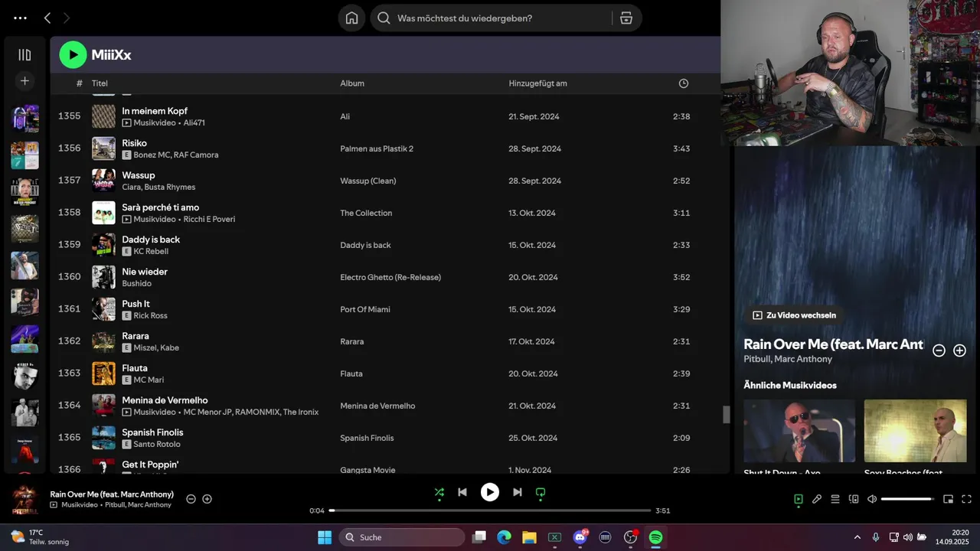The image size is (980, 551).
Task: Sort by 'Hinzugefügt am' column header
Action: click(537, 83)
